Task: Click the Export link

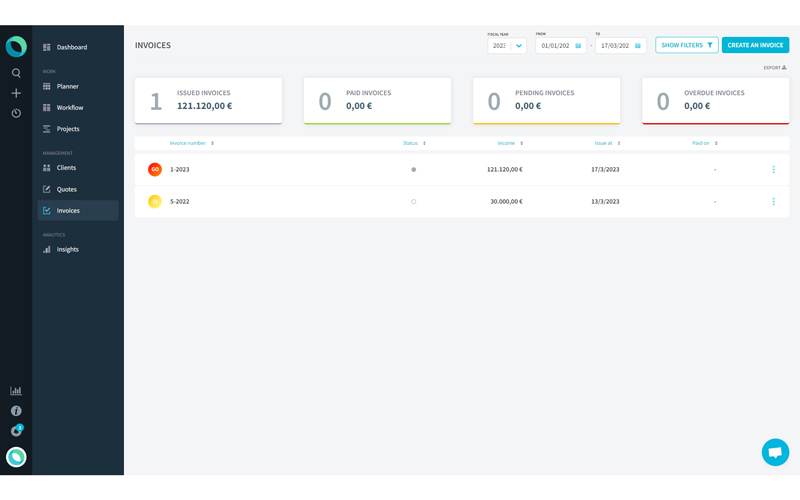Action: (774, 67)
